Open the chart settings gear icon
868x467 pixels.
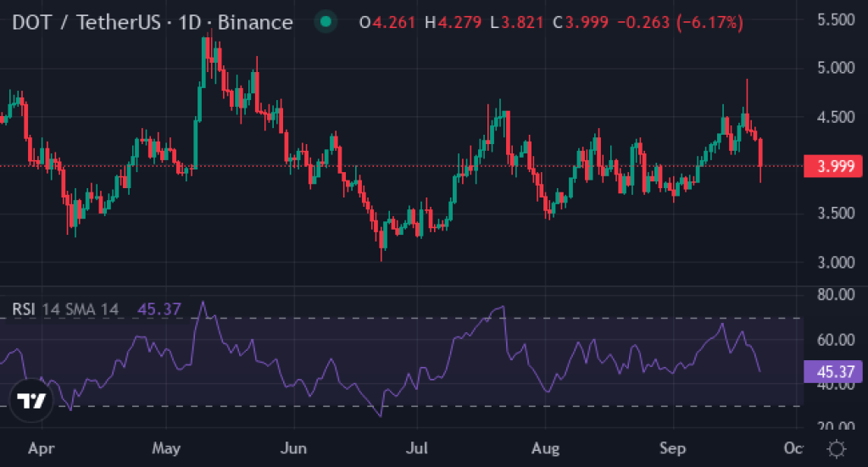pyautogui.click(x=836, y=448)
